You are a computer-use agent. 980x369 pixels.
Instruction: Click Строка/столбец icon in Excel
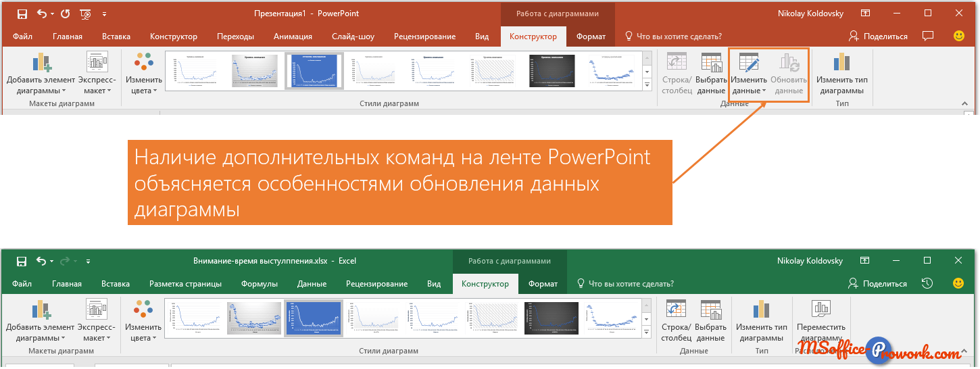tap(677, 320)
